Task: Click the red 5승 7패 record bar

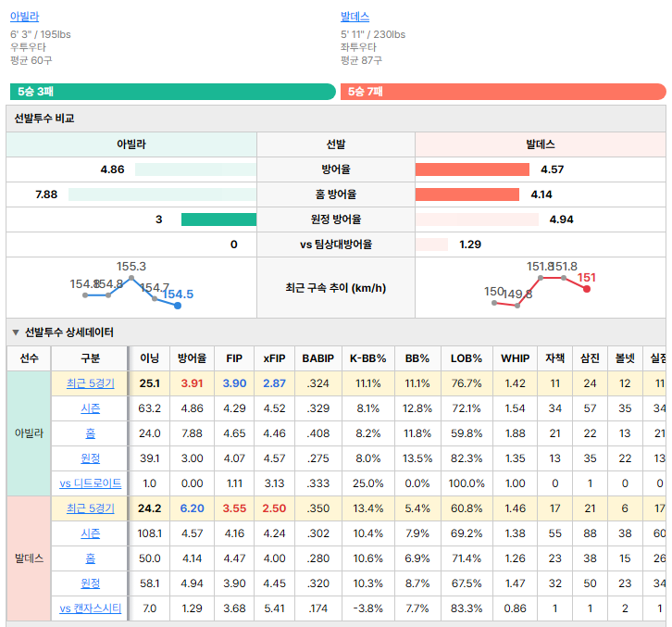Action: 504,92
